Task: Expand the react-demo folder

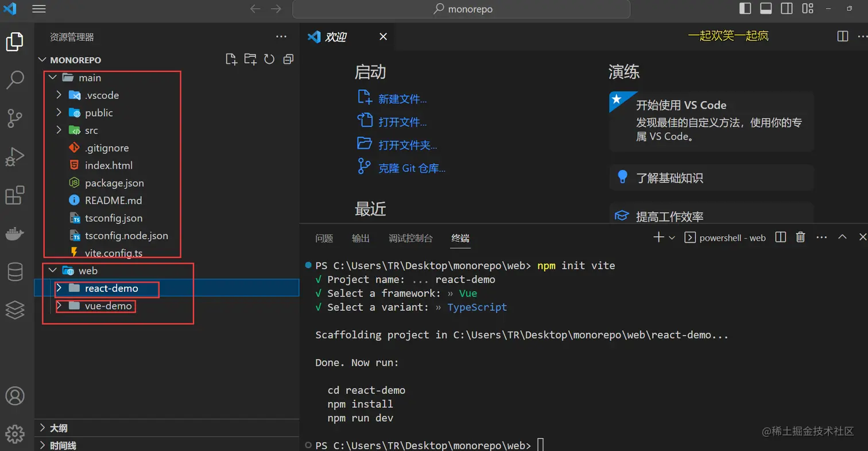Action: tap(166, 288)
